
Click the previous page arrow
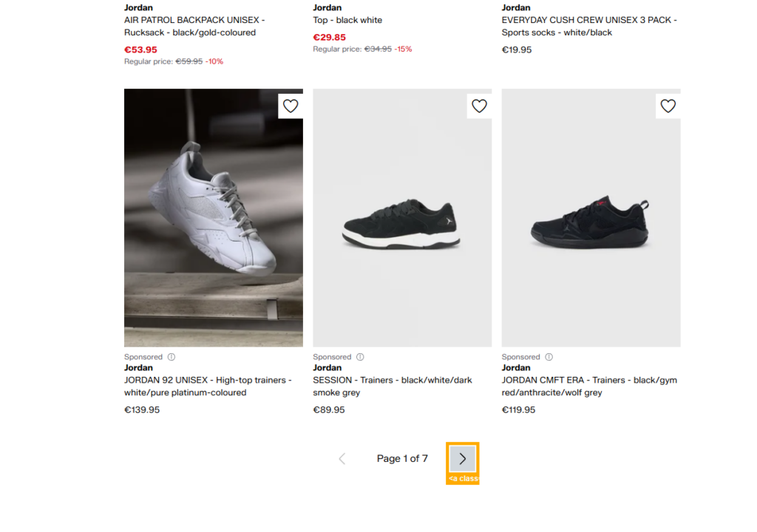pos(342,459)
